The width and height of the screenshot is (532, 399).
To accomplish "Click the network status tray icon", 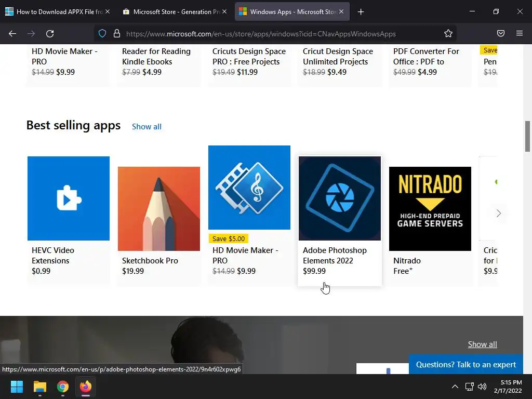I will (470, 387).
